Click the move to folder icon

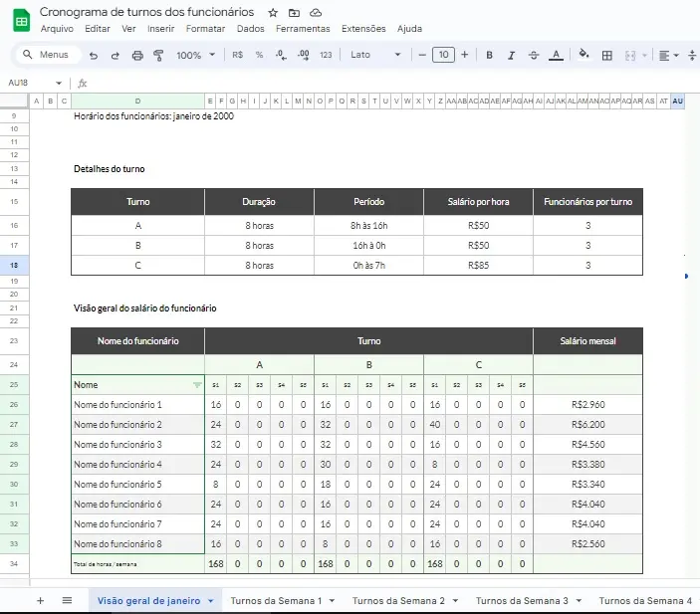point(294,13)
